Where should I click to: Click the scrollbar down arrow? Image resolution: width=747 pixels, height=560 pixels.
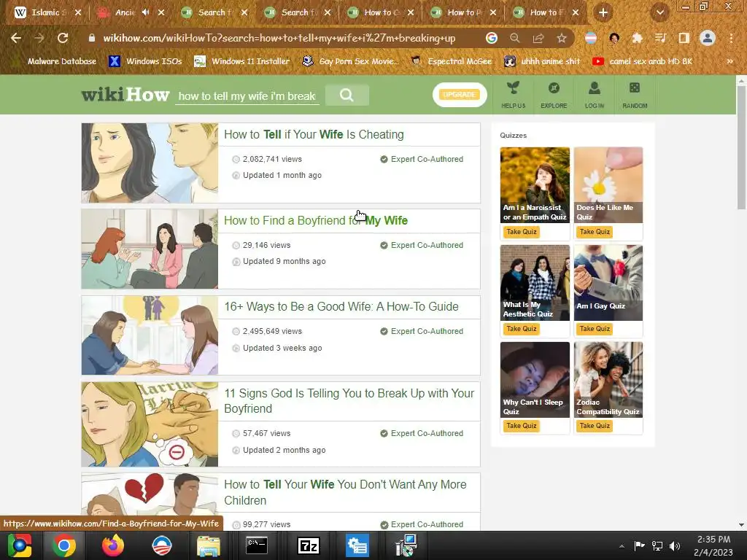pyautogui.click(x=741, y=525)
